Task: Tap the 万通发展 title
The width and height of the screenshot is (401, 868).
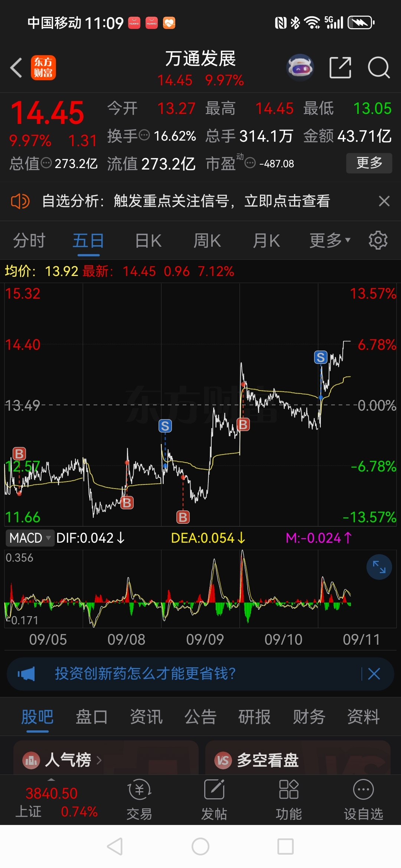Action: (x=200, y=59)
